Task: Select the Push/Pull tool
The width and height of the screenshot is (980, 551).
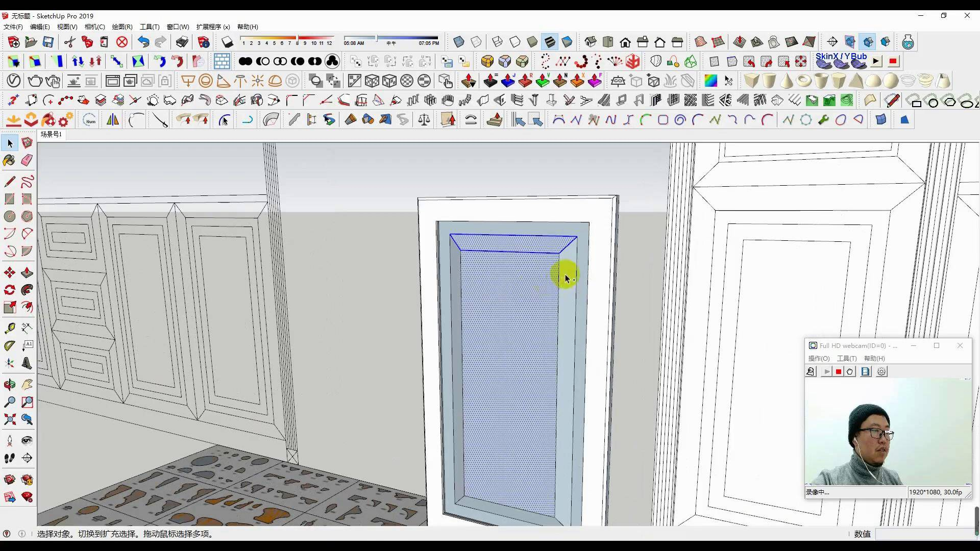Action: 27,272
